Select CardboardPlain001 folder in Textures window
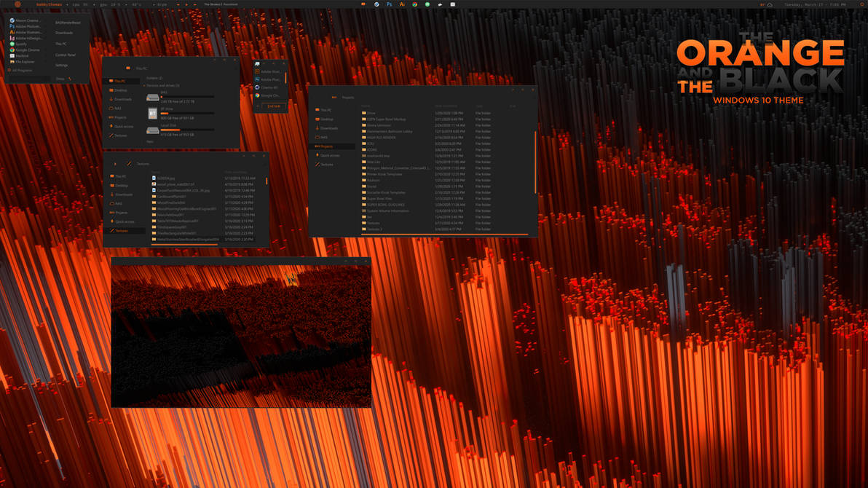This screenshot has height=488, width=868. click(x=170, y=197)
